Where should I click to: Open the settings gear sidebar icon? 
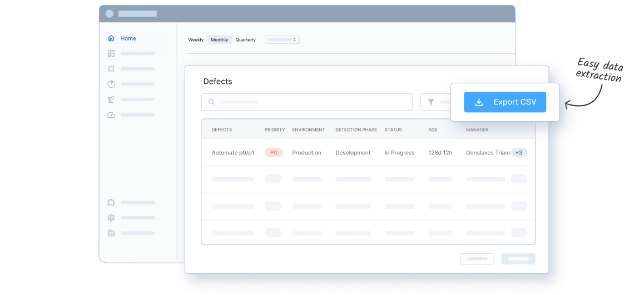point(111,217)
